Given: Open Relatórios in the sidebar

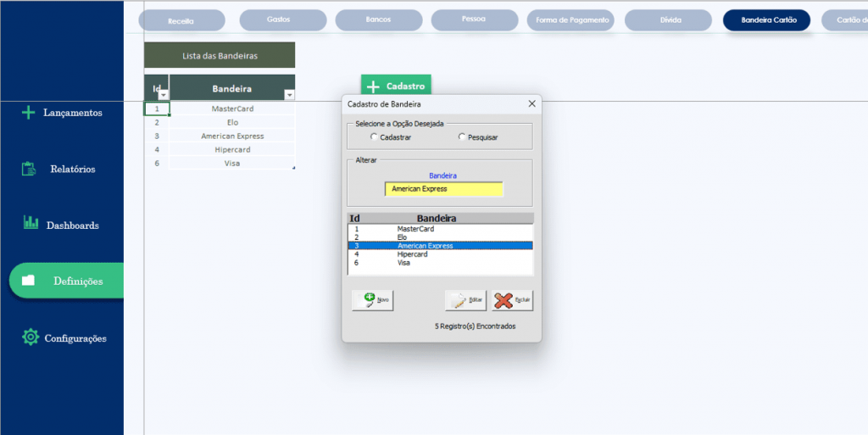Looking at the screenshot, I should pos(73,170).
